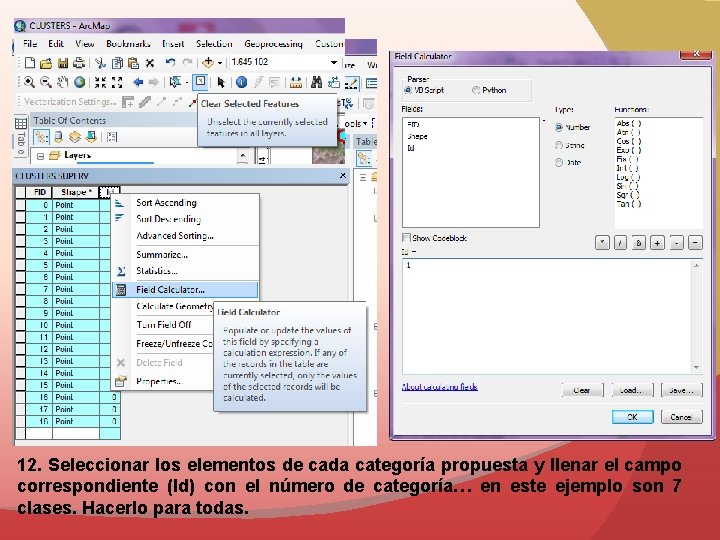Click Cancel in Field Calculator
720x540 pixels.
point(681,417)
